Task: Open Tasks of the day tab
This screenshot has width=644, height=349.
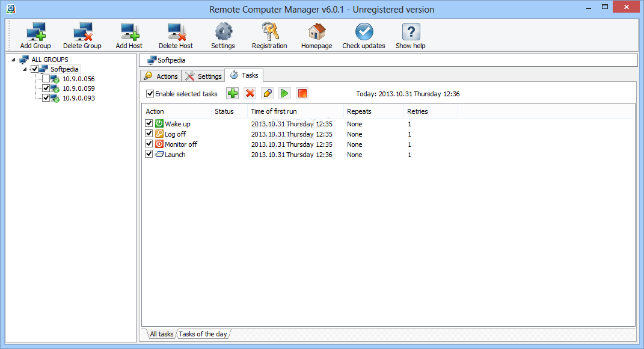Action: [203, 334]
